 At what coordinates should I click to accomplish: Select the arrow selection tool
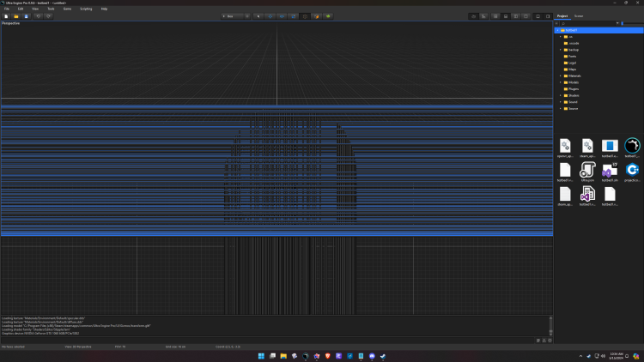(258, 16)
